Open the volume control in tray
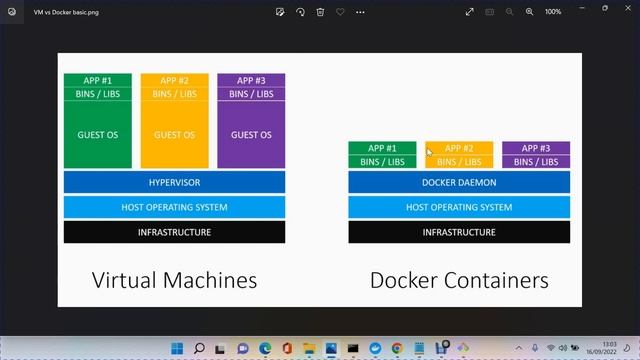This screenshot has width=640, height=360. tap(562, 348)
